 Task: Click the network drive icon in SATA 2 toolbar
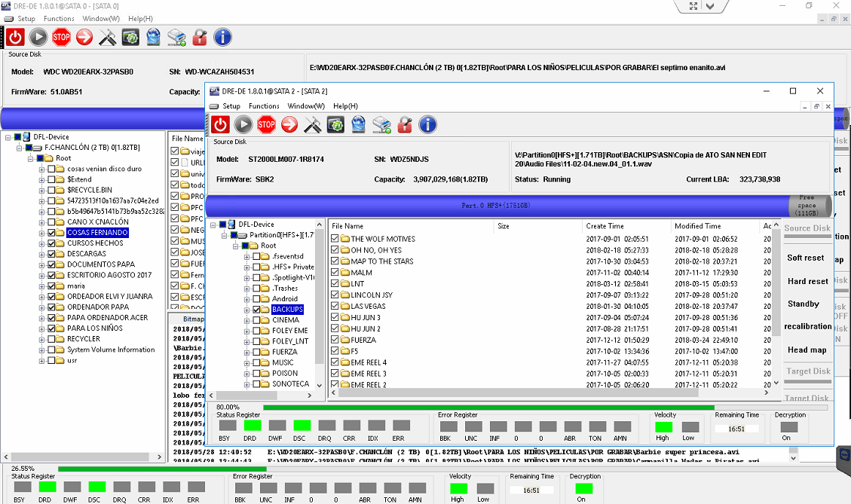[x=382, y=125]
